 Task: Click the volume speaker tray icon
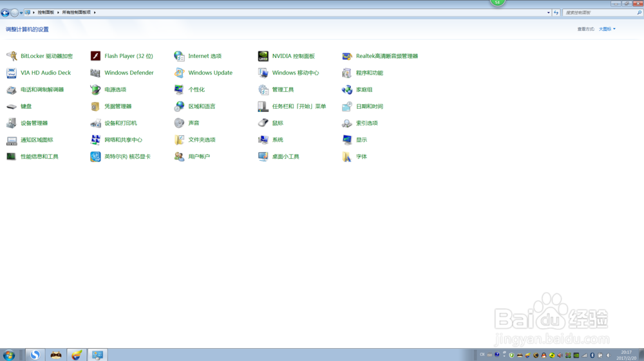[609, 355]
